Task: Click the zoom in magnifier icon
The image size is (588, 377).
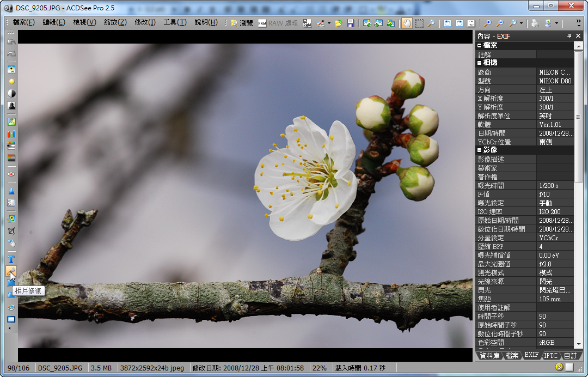Action: click(487, 23)
